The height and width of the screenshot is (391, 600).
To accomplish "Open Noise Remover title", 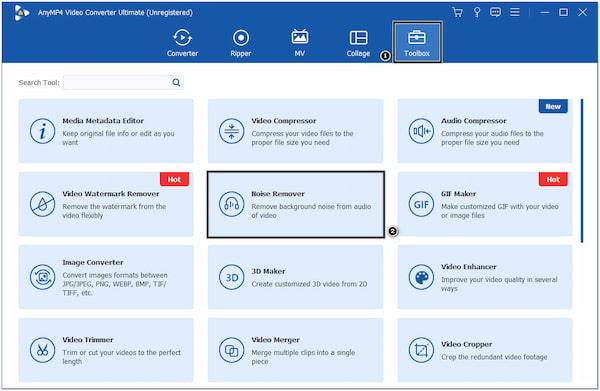I will click(278, 194).
